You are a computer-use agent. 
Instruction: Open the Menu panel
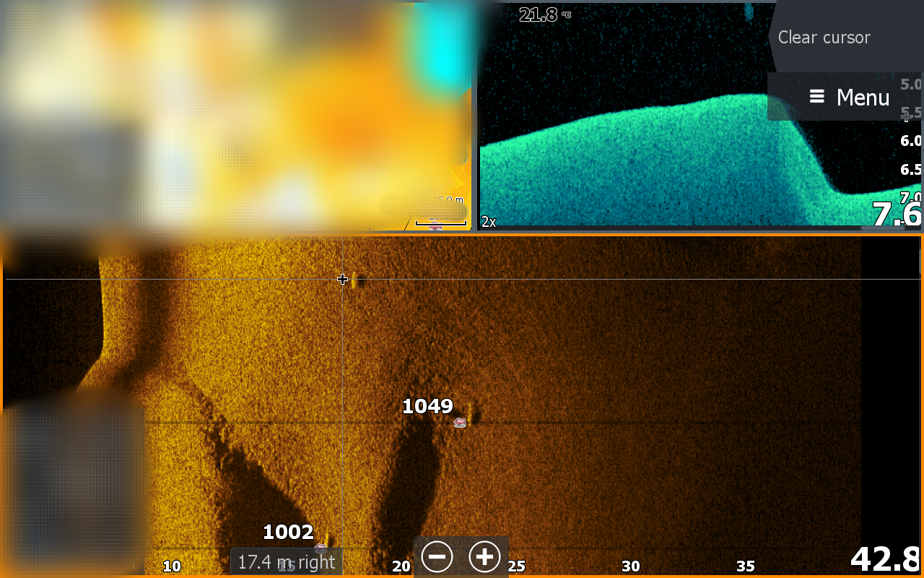click(849, 97)
